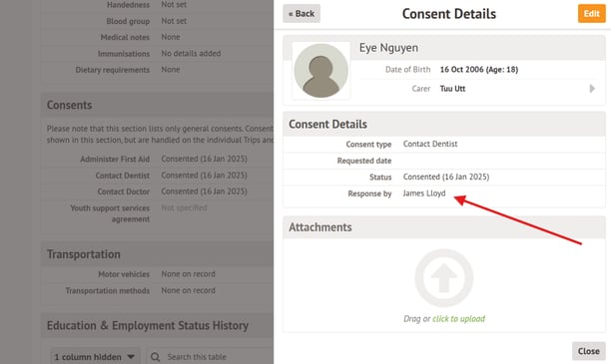Go back using the Back button

click(302, 14)
